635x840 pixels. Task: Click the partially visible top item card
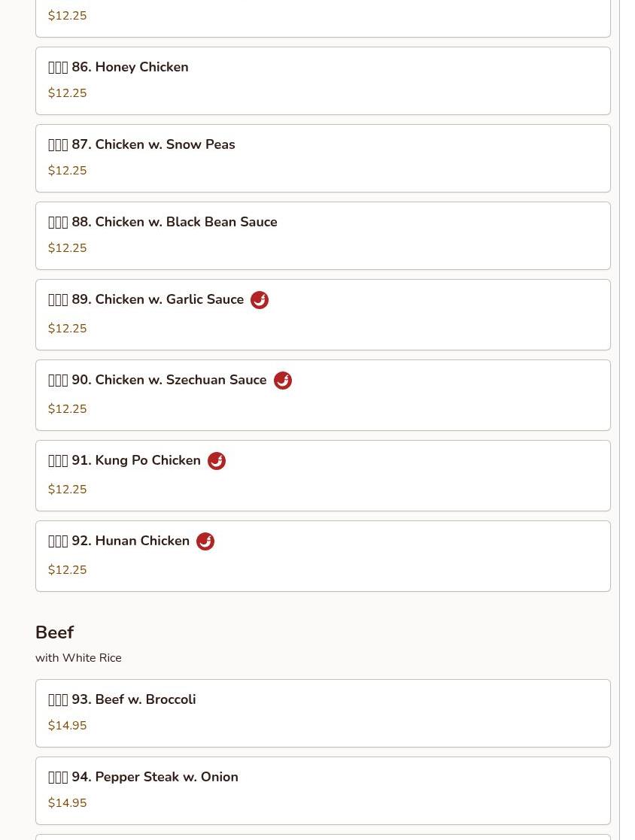point(323,18)
